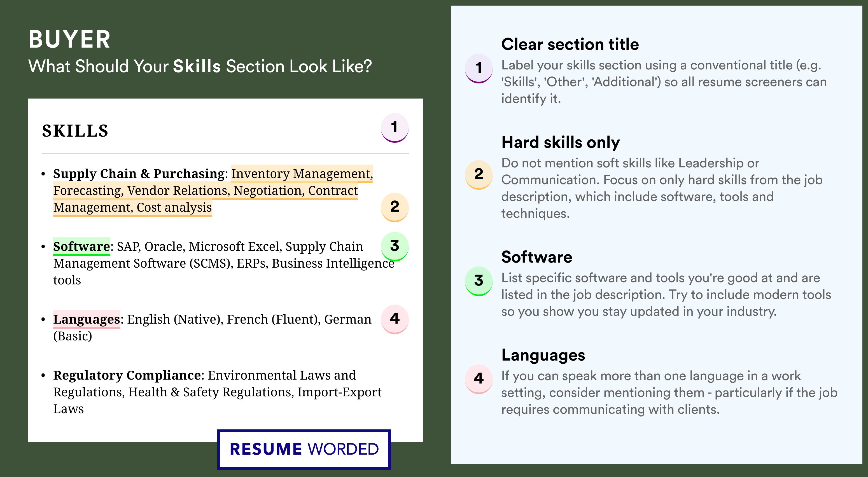Click the 'Clear section title' heading
The height and width of the screenshot is (477, 868).
pos(570,44)
